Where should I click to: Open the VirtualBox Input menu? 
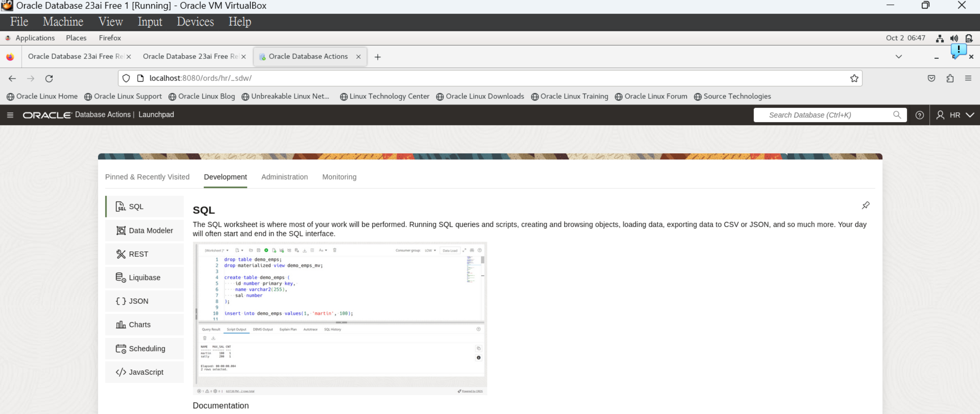(x=150, y=22)
